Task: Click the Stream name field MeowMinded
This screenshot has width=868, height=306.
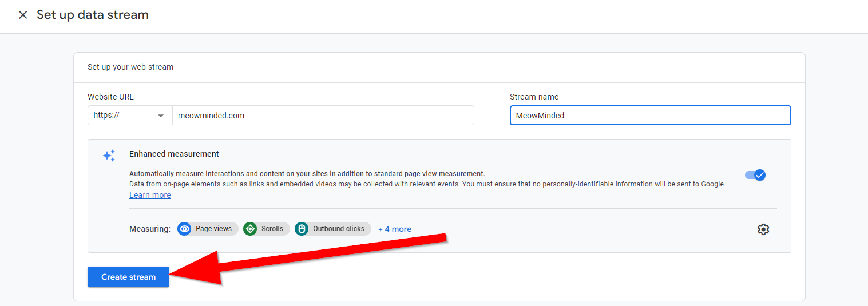Action: pyautogui.click(x=651, y=115)
